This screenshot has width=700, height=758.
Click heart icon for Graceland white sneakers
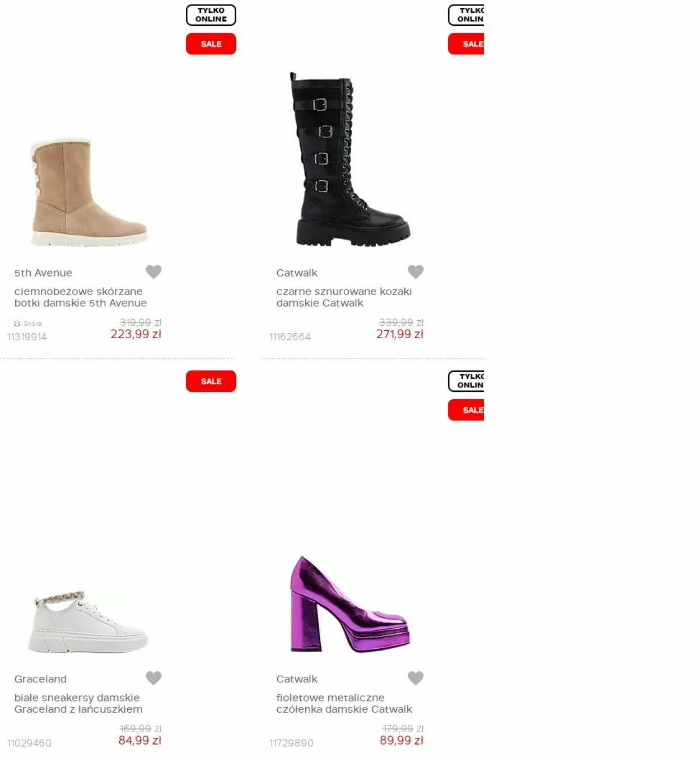153,678
